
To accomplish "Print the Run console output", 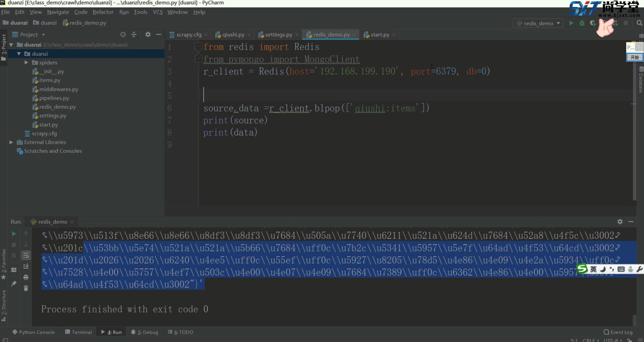I will click(26, 277).
